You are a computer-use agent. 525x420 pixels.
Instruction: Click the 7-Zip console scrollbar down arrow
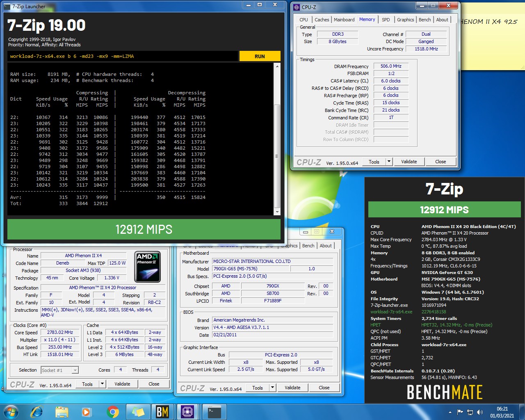(277, 212)
